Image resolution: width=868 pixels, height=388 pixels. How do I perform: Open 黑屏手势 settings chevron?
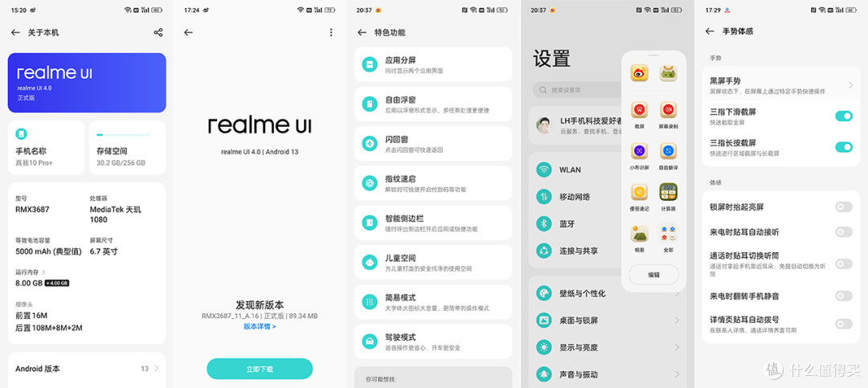pos(850,84)
